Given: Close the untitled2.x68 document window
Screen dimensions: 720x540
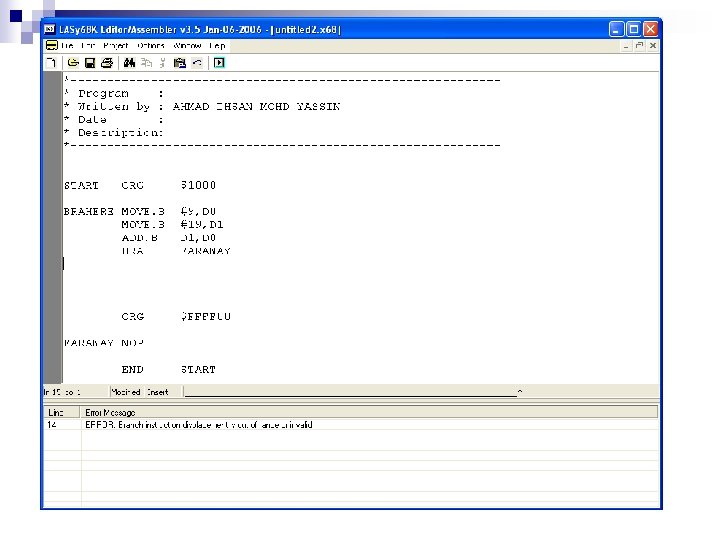Looking at the screenshot, I should point(652,45).
